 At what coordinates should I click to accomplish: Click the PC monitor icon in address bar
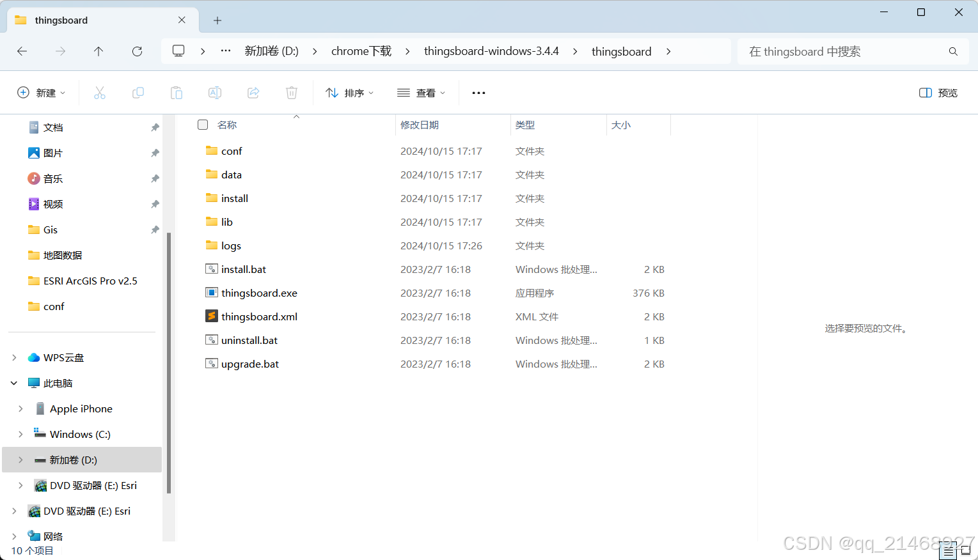tap(178, 51)
